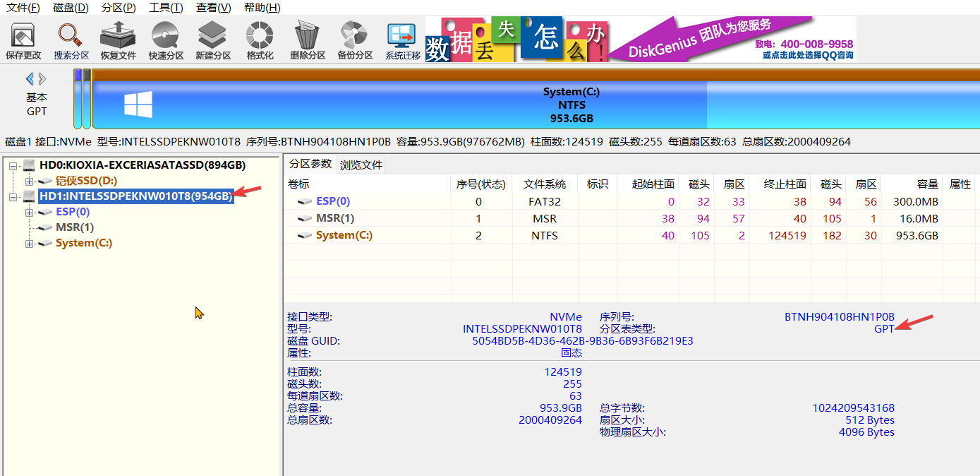Open the 查看(V) menu
980x476 pixels.
(x=214, y=8)
